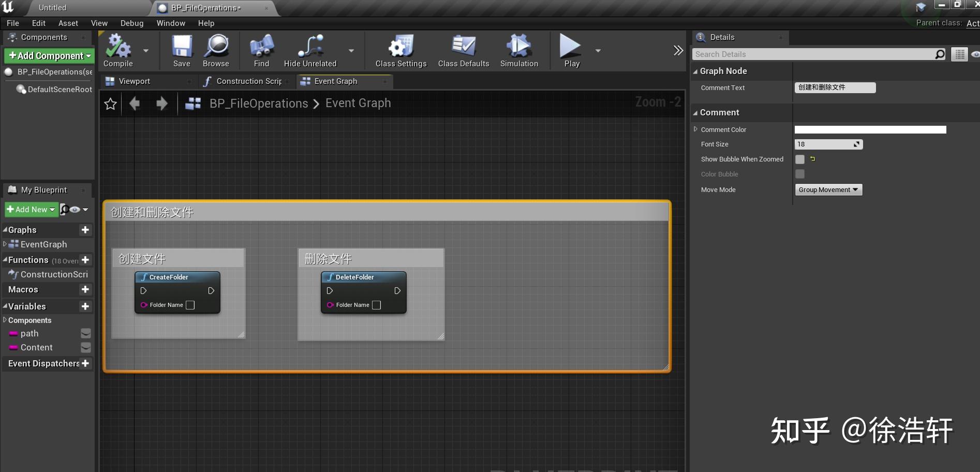This screenshot has width=980, height=472.
Task: Open the Move Mode Group Movement dropdown
Action: 828,190
